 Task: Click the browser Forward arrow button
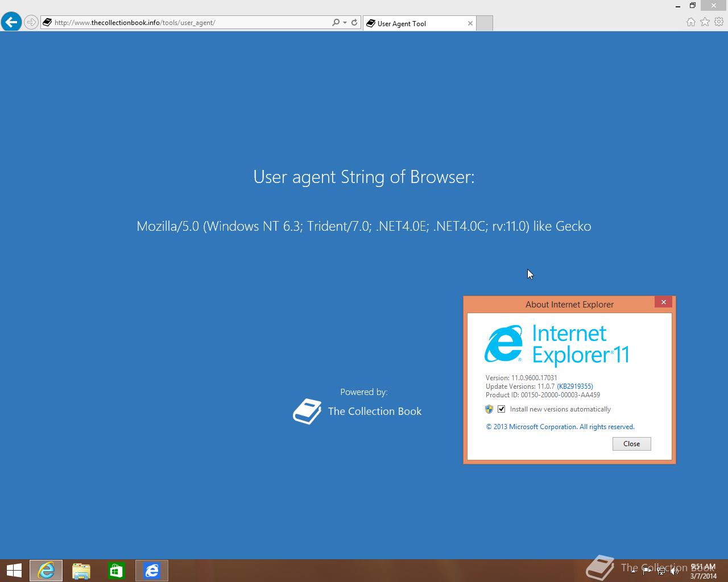click(31, 23)
